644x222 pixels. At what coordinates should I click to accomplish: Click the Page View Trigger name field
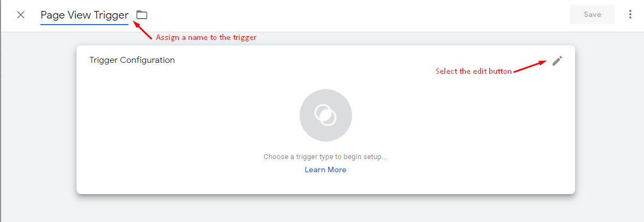pos(84,15)
